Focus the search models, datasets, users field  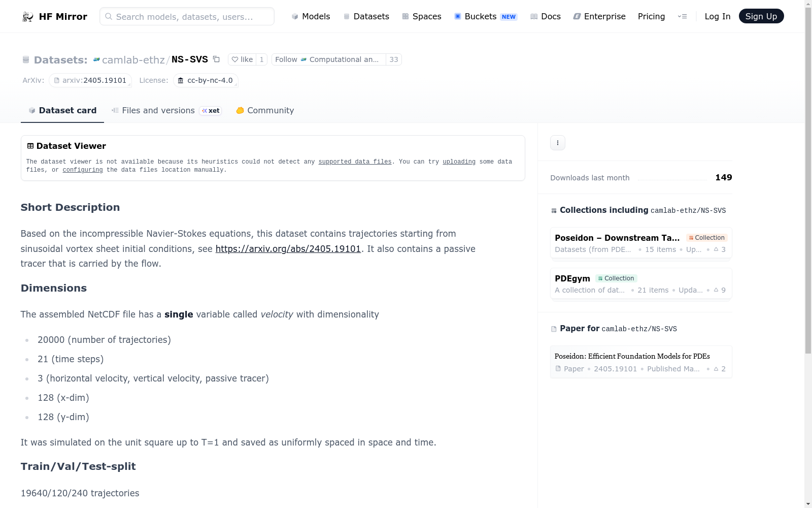(x=187, y=16)
